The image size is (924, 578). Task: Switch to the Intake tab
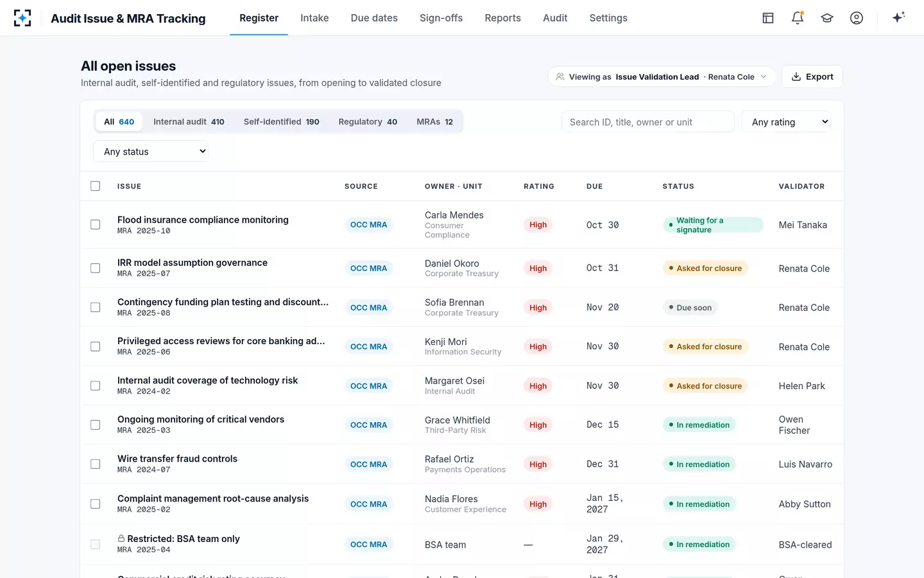(314, 18)
